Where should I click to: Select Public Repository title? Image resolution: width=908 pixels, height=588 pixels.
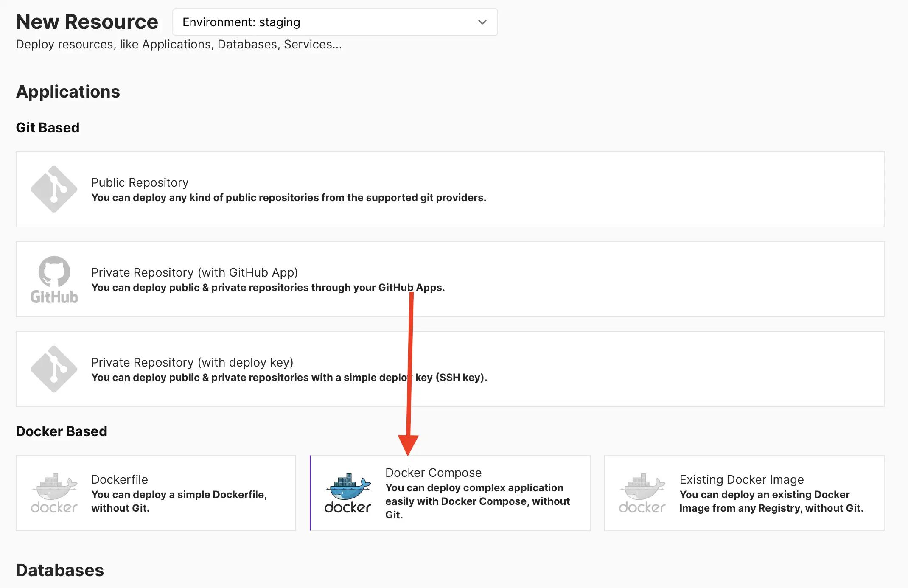[140, 182]
